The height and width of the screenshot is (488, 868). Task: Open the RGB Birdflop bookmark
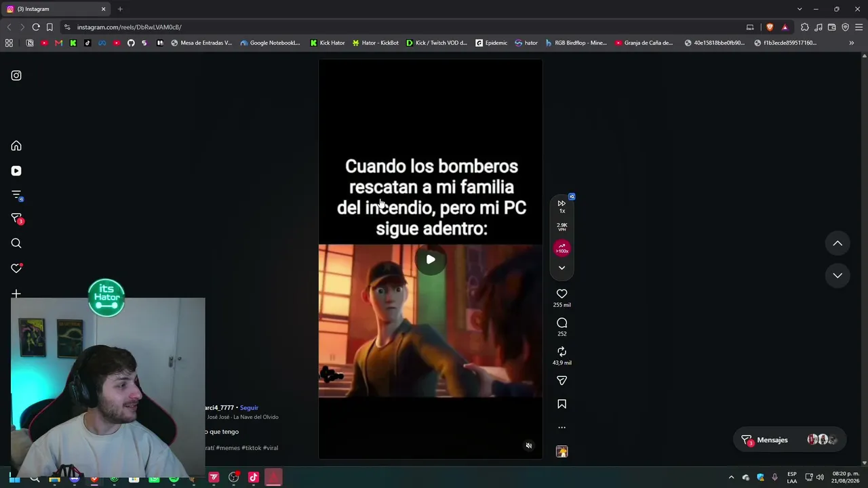pos(576,43)
